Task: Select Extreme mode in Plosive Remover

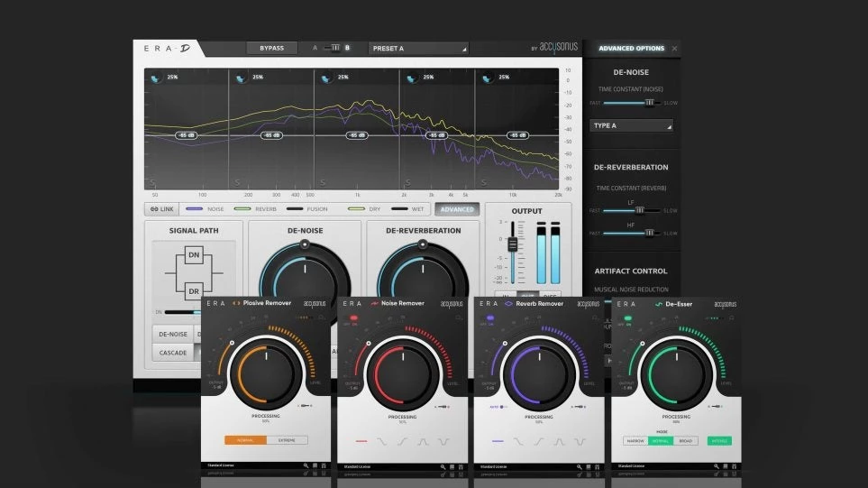Action: tap(287, 440)
